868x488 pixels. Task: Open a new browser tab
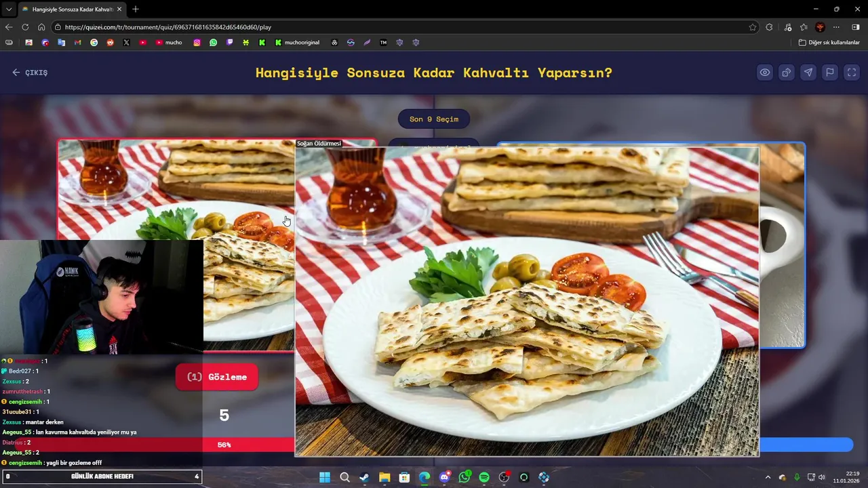pyautogui.click(x=136, y=9)
